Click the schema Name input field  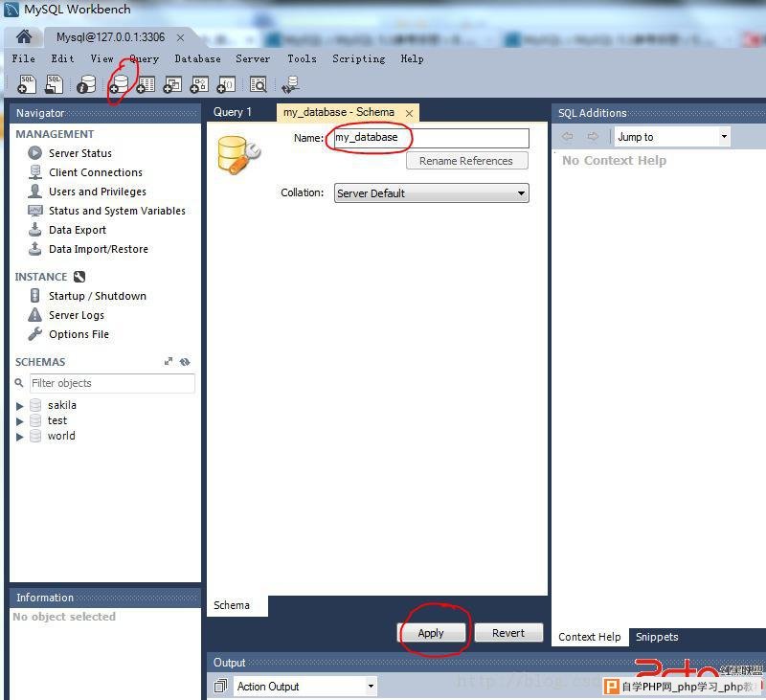[431, 138]
